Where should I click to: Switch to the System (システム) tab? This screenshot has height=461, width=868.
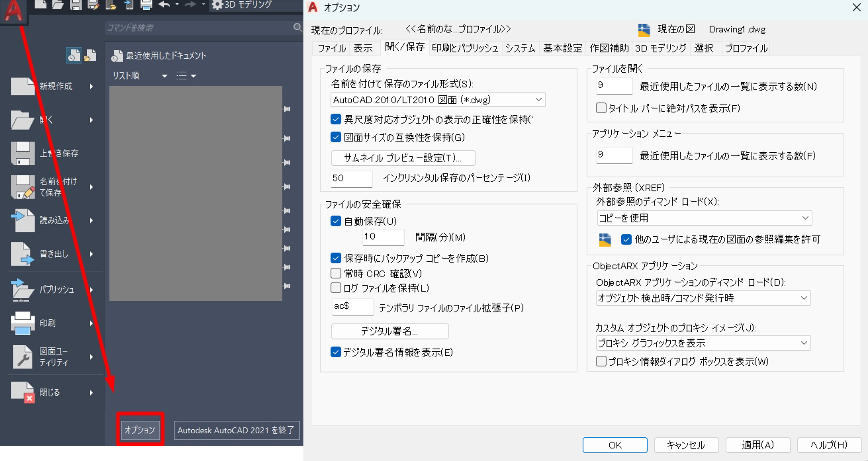click(x=520, y=48)
